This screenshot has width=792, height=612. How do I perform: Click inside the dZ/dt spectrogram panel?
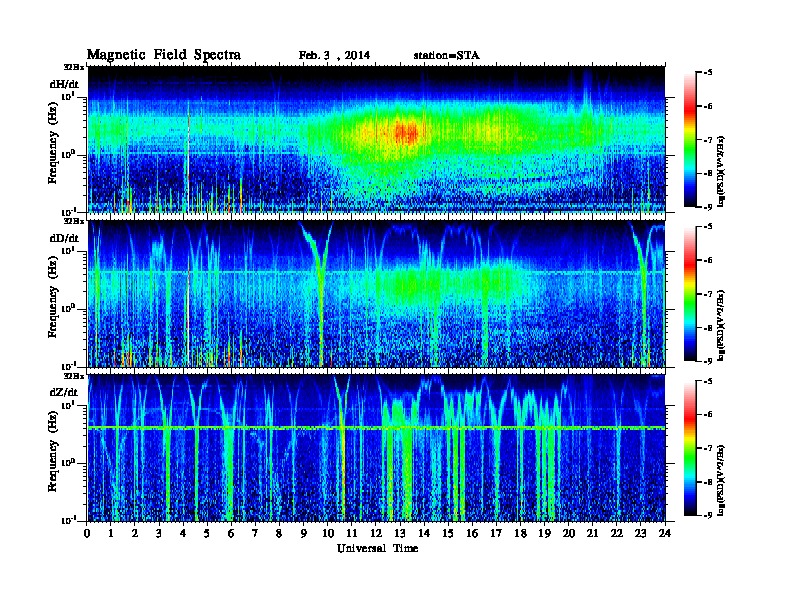click(376, 448)
